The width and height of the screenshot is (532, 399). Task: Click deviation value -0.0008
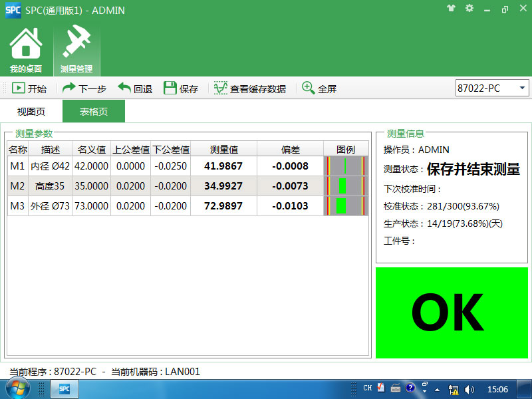click(x=290, y=166)
